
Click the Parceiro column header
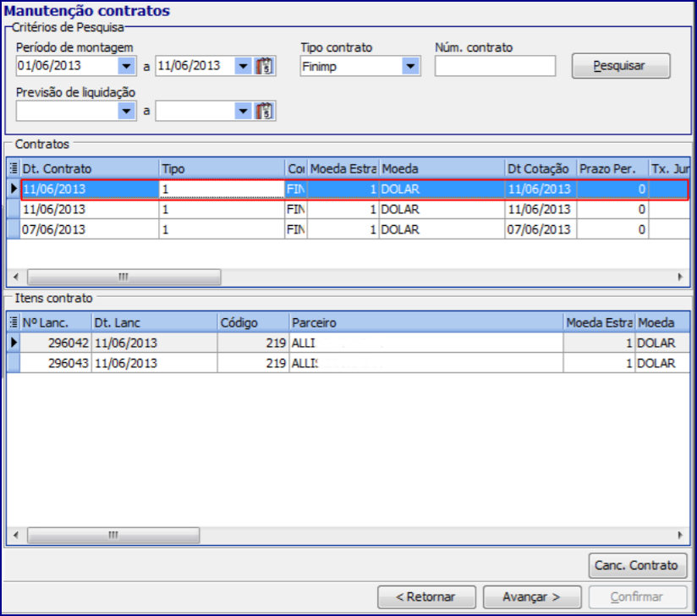click(426, 322)
